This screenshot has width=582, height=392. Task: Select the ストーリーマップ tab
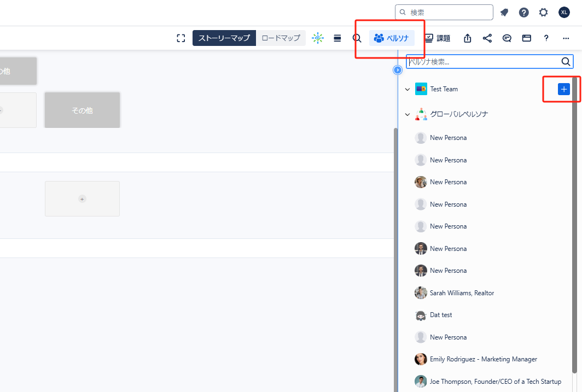(x=224, y=38)
